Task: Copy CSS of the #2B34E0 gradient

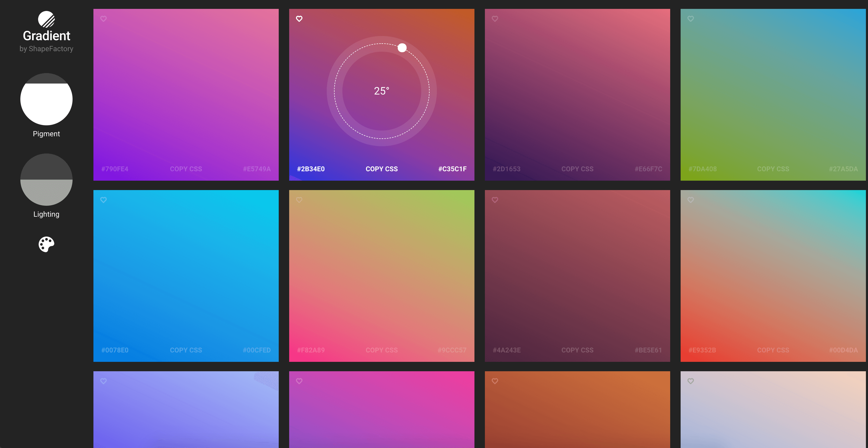Action: coord(382,169)
